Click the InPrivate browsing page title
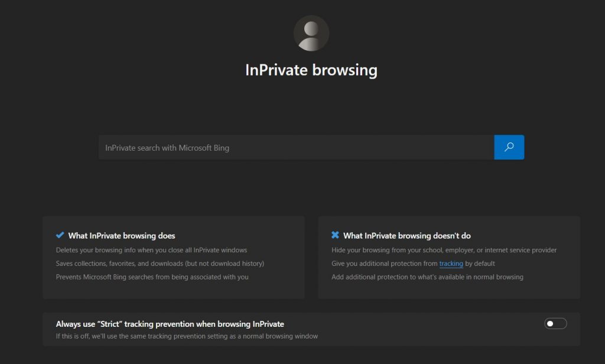 coord(311,70)
